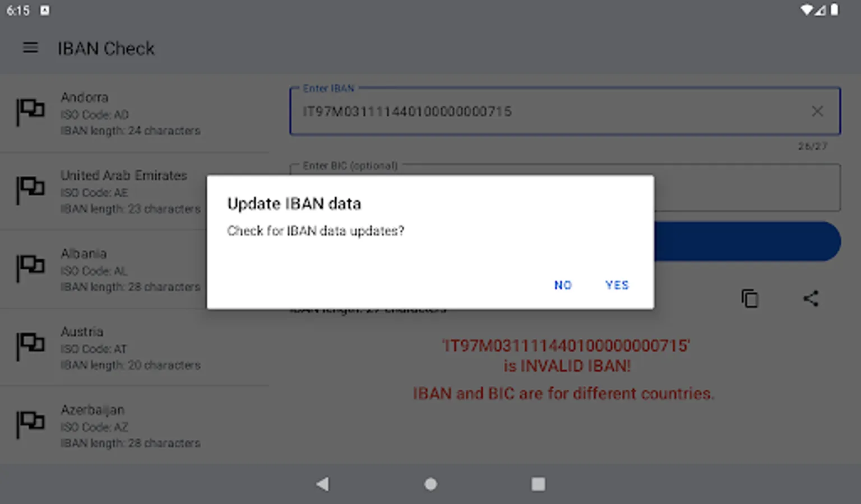
Task: Tap the blue check button
Action: click(747, 241)
